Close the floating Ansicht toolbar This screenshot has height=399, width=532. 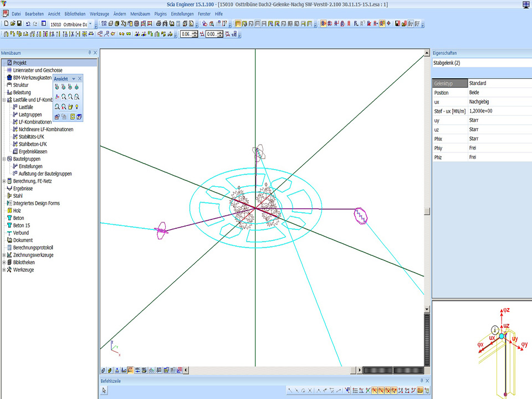[80, 79]
